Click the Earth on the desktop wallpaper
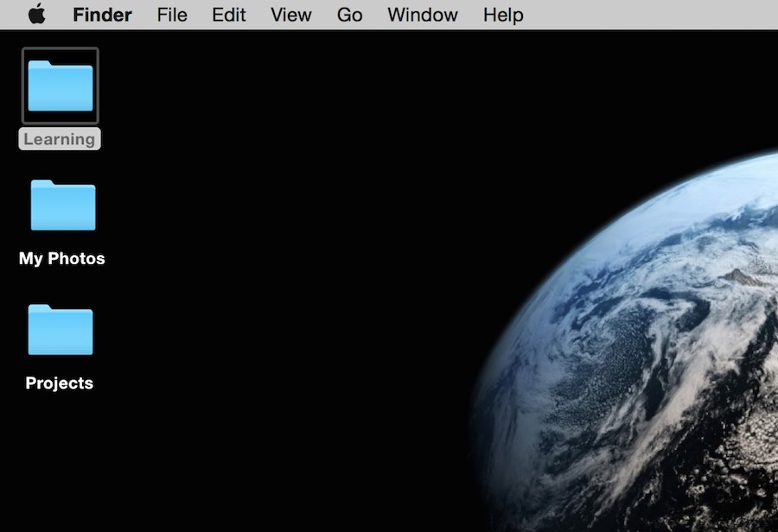 (x=657, y=363)
